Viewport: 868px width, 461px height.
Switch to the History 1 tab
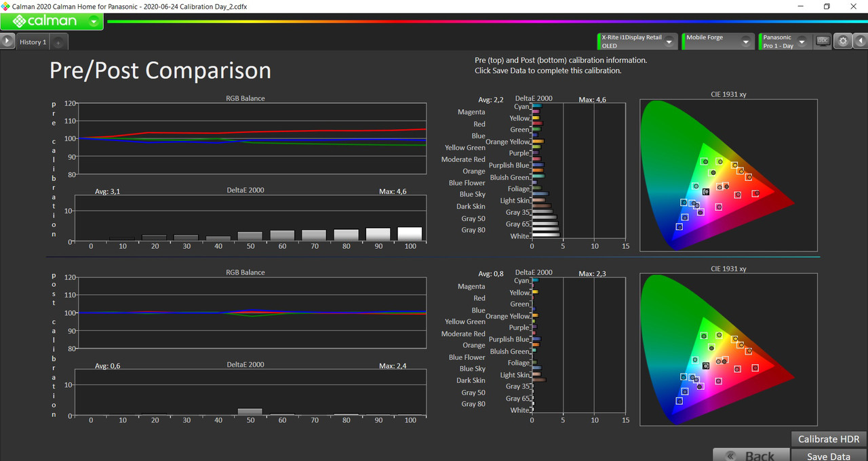coord(33,42)
